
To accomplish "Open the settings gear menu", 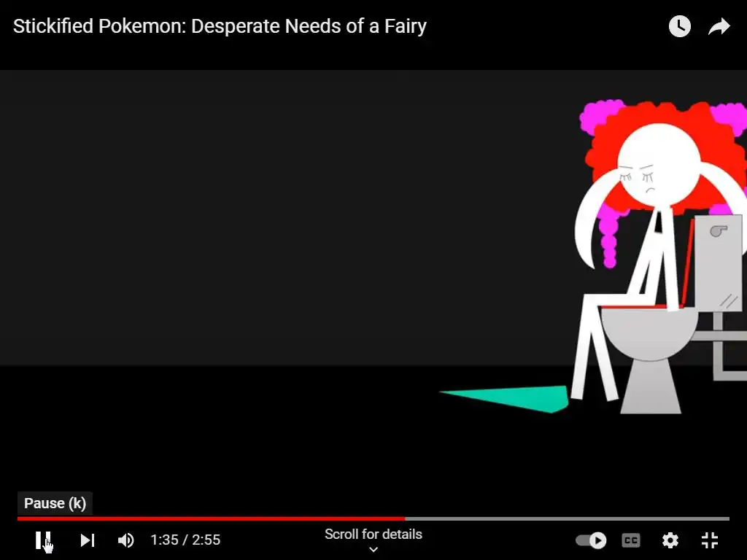I will pyautogui.click(x=670, y=540).
